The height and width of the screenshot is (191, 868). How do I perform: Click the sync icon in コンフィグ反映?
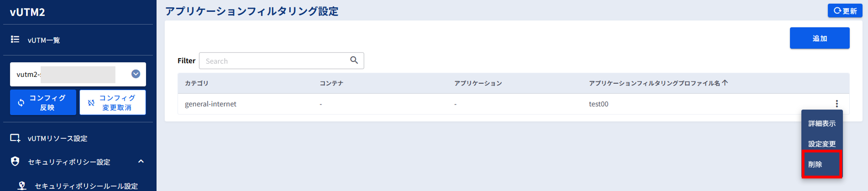click(x=21, y=102)
